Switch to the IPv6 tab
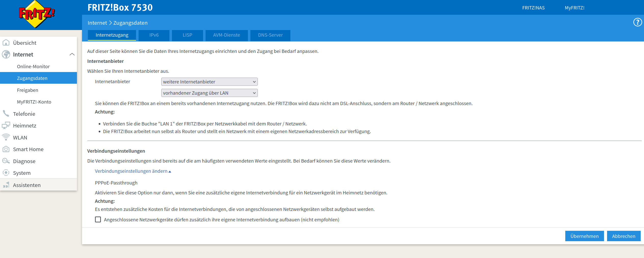The height and width of the screenshot is (258, 644). [x=154, y=35]
